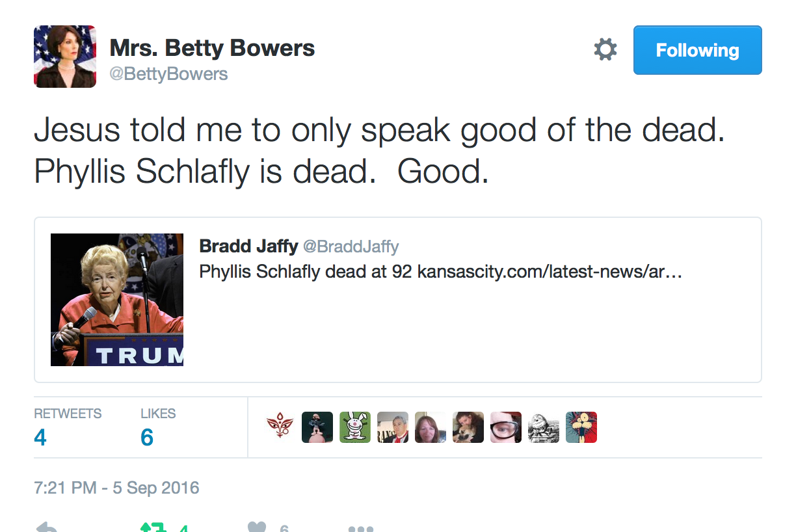Expand the three-dot more options menu
This screenshot has width=796, height=532.
(360, 529)
